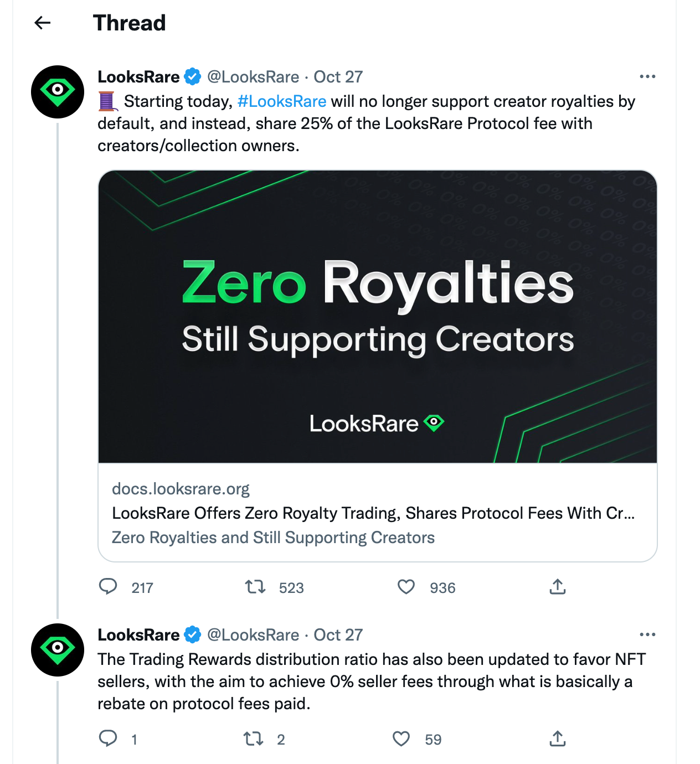Screen dimensions: 700x764
Task: Go back using the left arrow icon
Action: (43, 23)
